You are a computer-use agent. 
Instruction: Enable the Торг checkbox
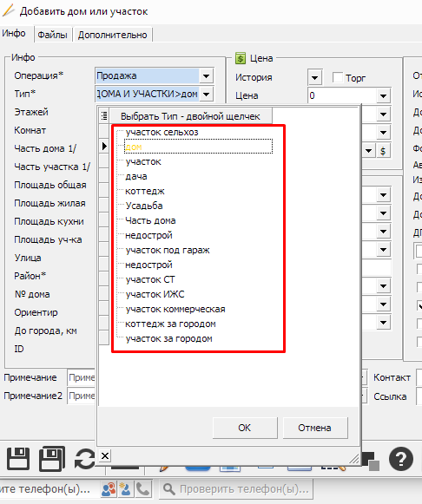tap(338, 77)
